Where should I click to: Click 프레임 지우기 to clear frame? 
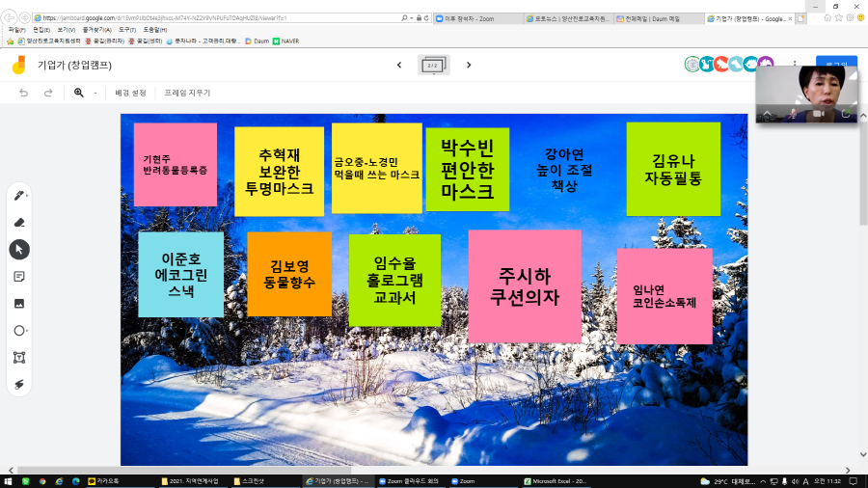point(187,93)
